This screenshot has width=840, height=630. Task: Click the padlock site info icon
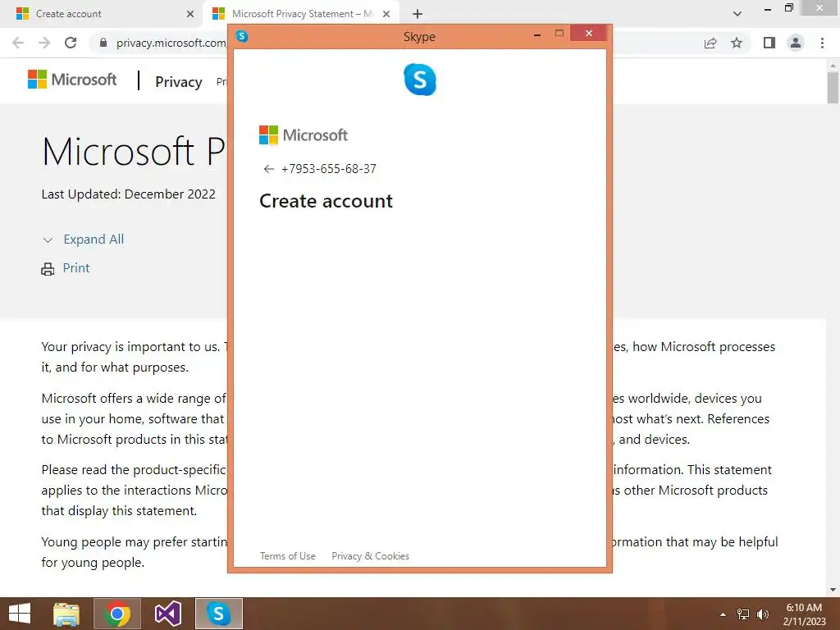pyautogui.click(x=103, y=43)
